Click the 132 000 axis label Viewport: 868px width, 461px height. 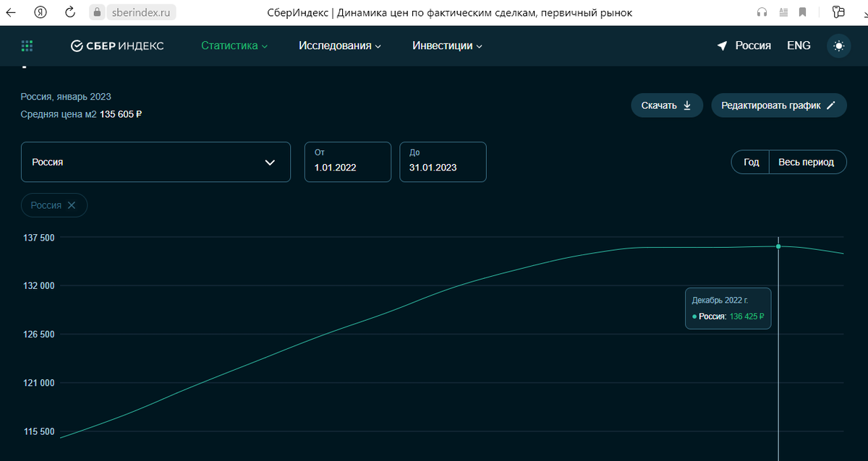(x=37, y=285)
